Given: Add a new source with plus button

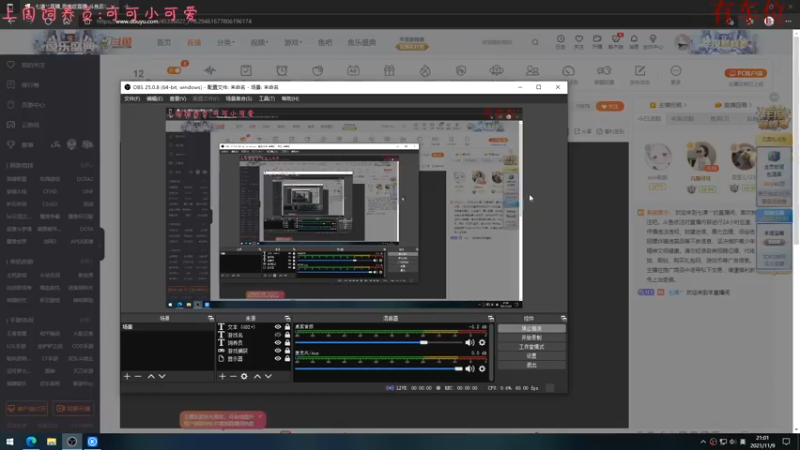Looking at the screenshot, I should 222,377.
